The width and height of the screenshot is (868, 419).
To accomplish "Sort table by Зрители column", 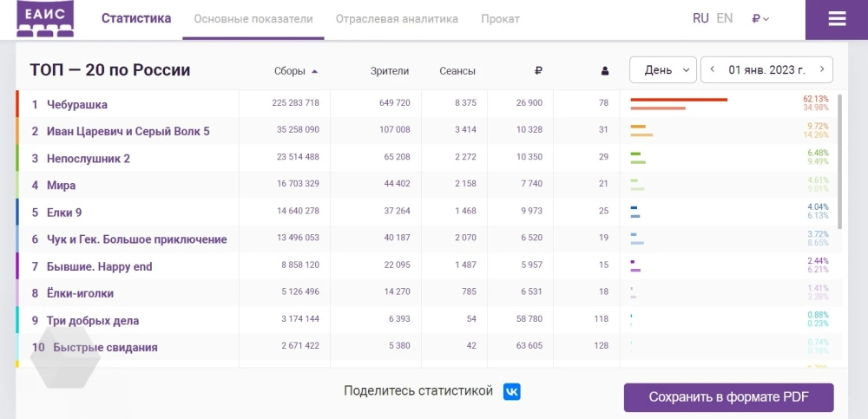I will [389, 71].
